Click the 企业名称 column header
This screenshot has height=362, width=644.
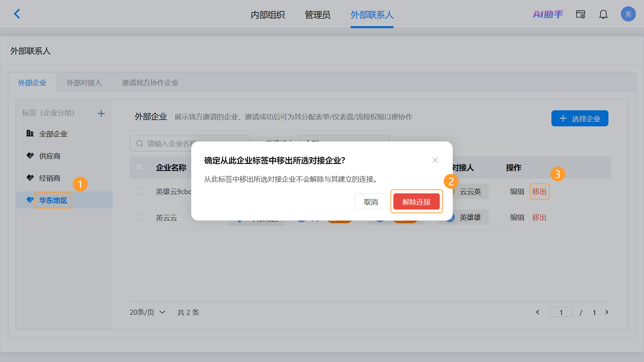(171, 167)
